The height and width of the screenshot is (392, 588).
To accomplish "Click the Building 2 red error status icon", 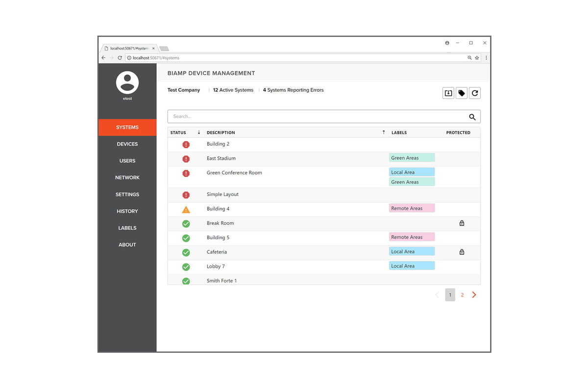I will click(186, 145).
